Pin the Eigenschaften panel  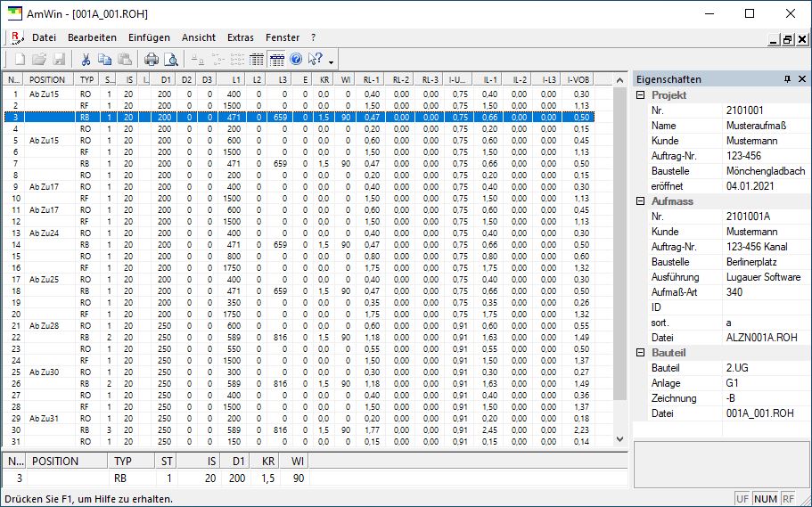tap(787, 79)
